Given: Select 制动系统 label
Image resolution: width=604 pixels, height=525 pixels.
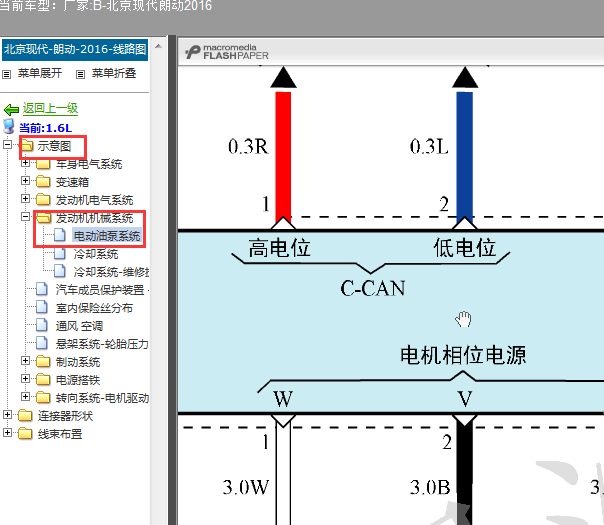Looking at the screenshot, I should 78,362.
